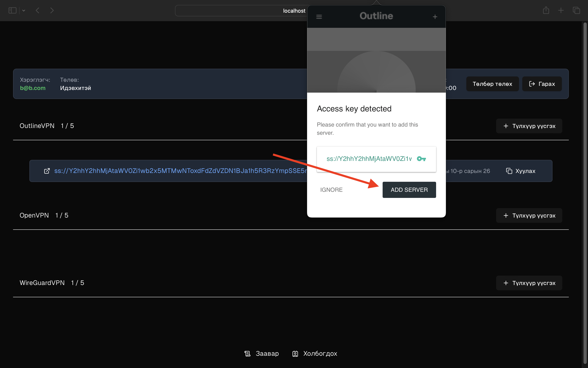This screenshot has width=588, height=368.
Task: Click the Access key detected heading
Action: click(x=354, y=109)
